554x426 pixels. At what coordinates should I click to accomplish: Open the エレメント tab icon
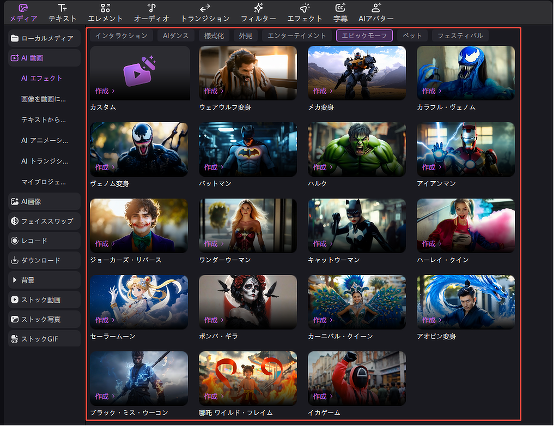tap(105, 8)
